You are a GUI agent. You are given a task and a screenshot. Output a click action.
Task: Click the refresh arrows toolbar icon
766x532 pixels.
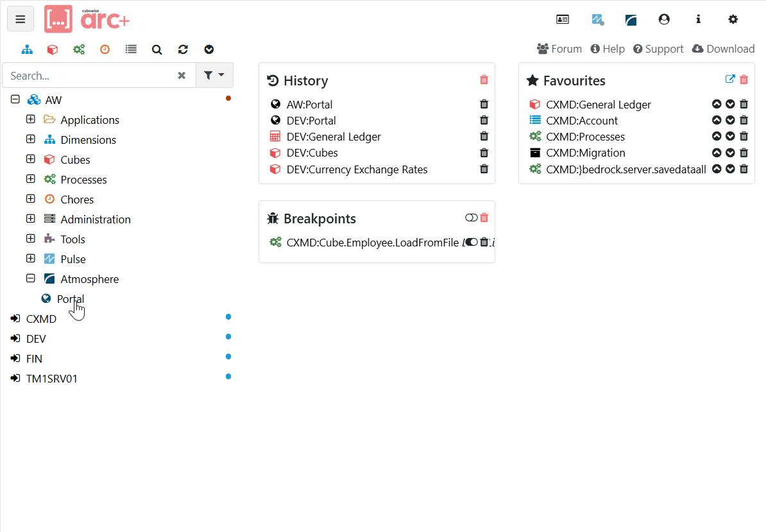click(x=183, y=49)
